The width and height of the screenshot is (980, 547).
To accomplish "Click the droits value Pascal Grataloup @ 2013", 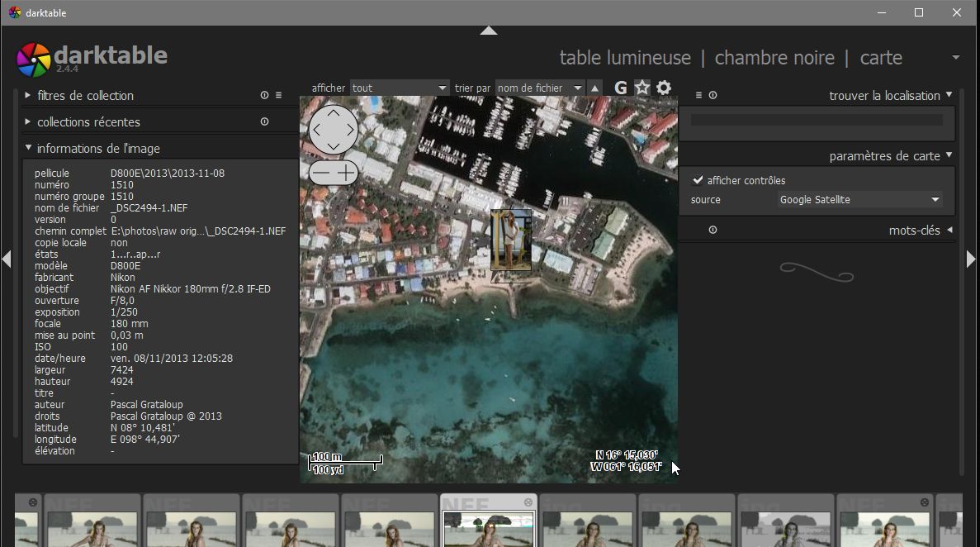I will coord(166,416).
